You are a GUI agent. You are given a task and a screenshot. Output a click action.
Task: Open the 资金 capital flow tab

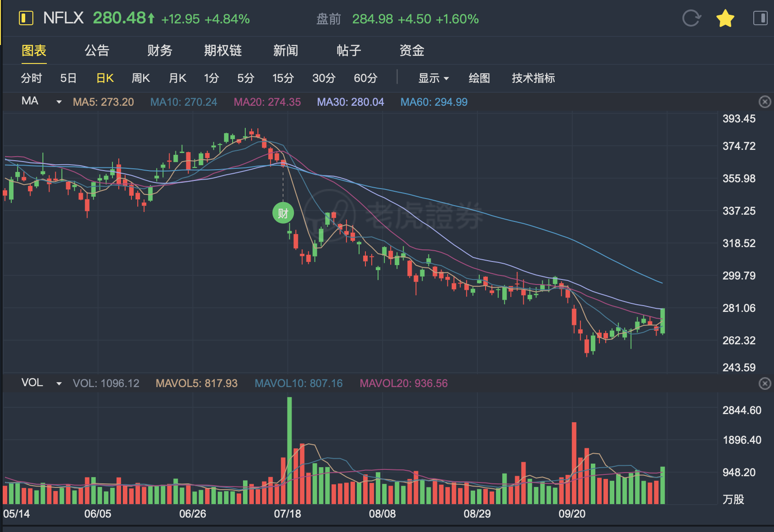[412, 50]
